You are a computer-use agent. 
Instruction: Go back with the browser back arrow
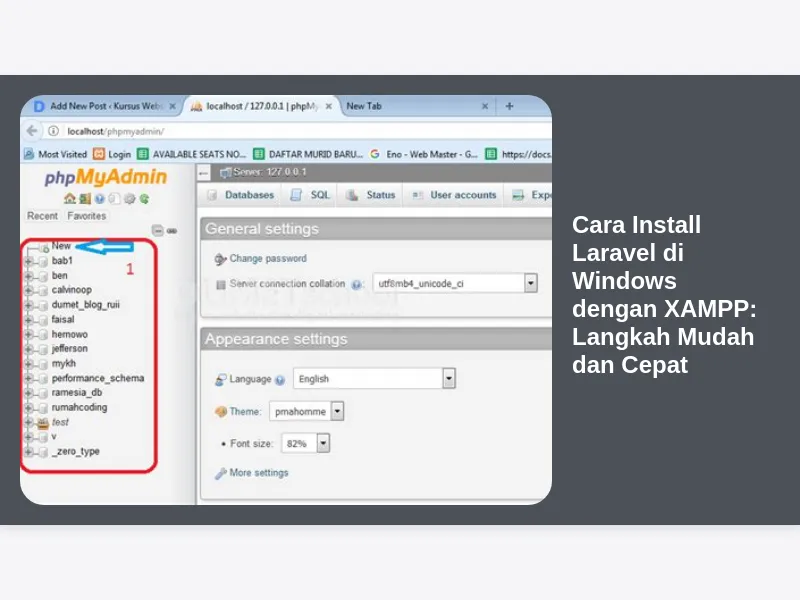coord(32,131)
